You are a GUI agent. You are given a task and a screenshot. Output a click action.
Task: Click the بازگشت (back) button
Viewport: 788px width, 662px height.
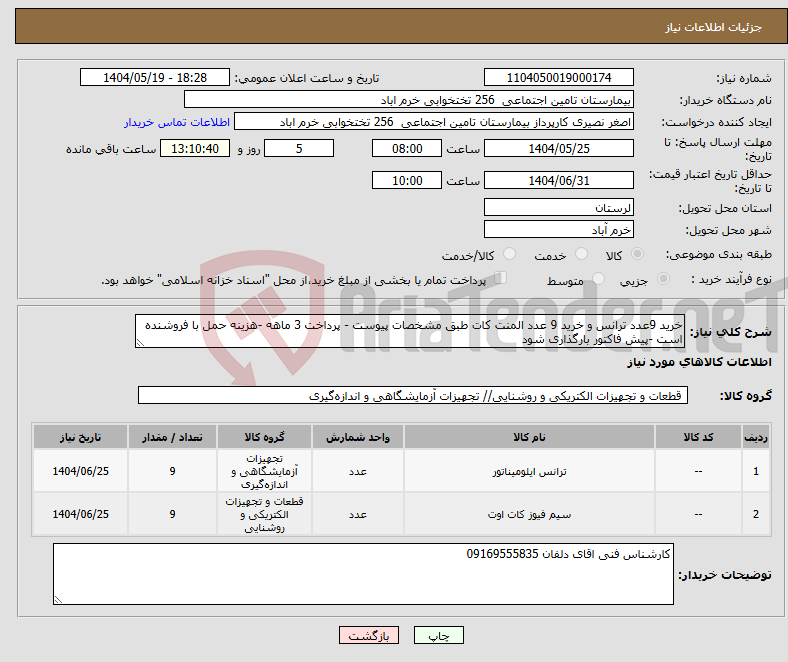[x=369, y=635]
